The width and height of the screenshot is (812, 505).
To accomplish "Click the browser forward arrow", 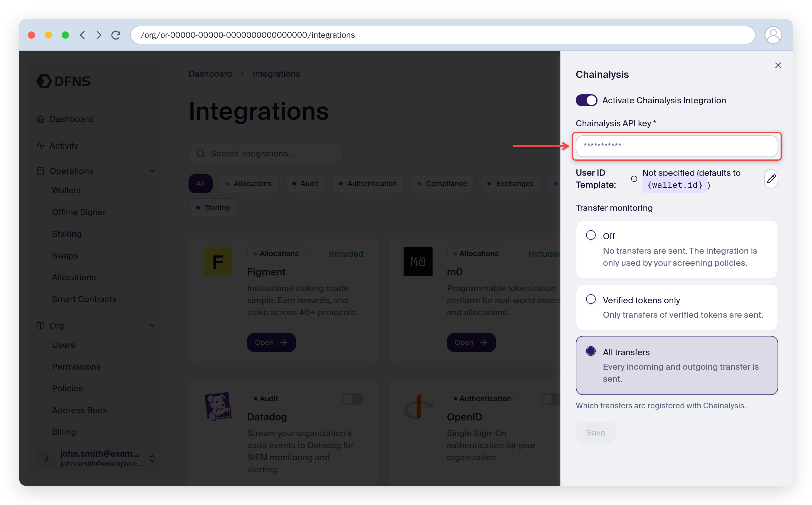I will (x=99, y=35).
